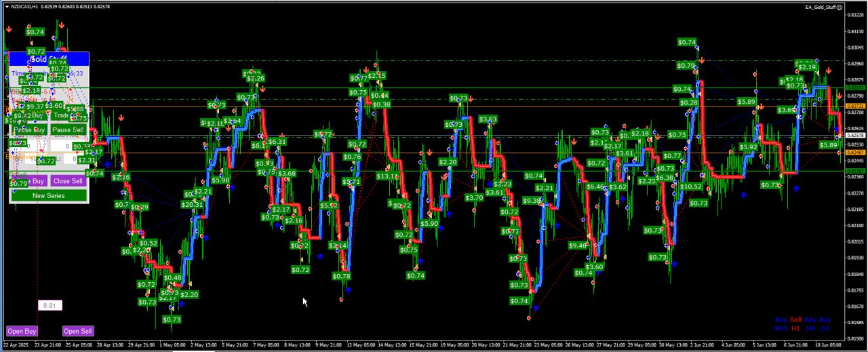Screen dimensions: 868x352
Task: Click the $6.38 profit label
Action: tap(665, 178)
